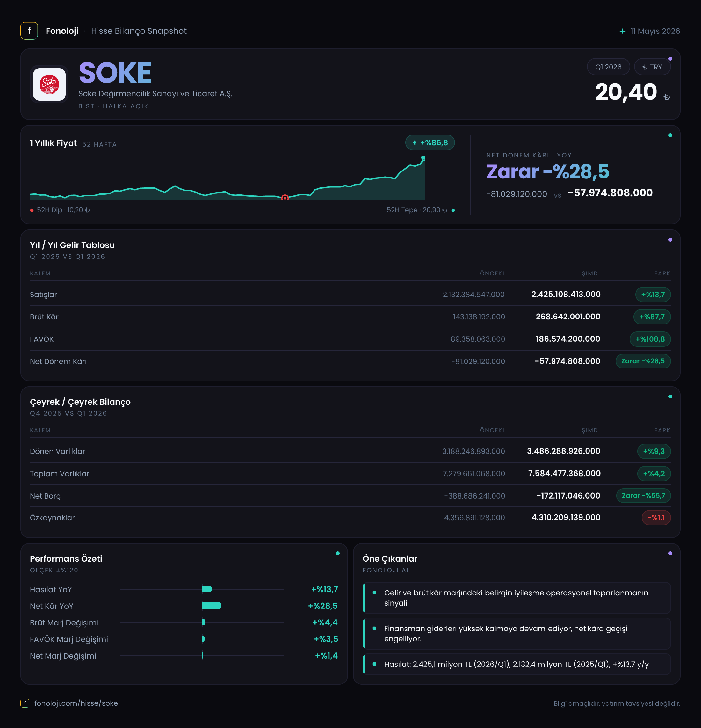Viewport: 701px width, 728px height.
Task: Click the Zarar -%28,5 badge in Net Dönem Kârı row
Action: tap(643, 361)
